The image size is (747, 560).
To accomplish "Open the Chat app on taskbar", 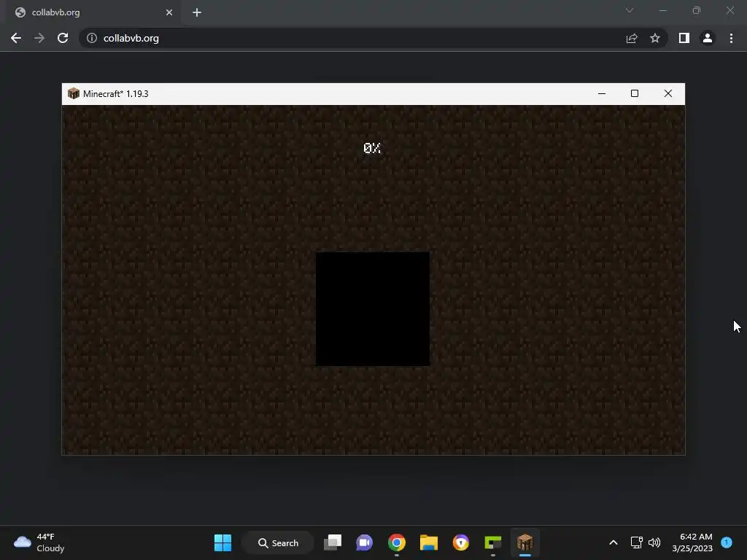I will [365, 542].
